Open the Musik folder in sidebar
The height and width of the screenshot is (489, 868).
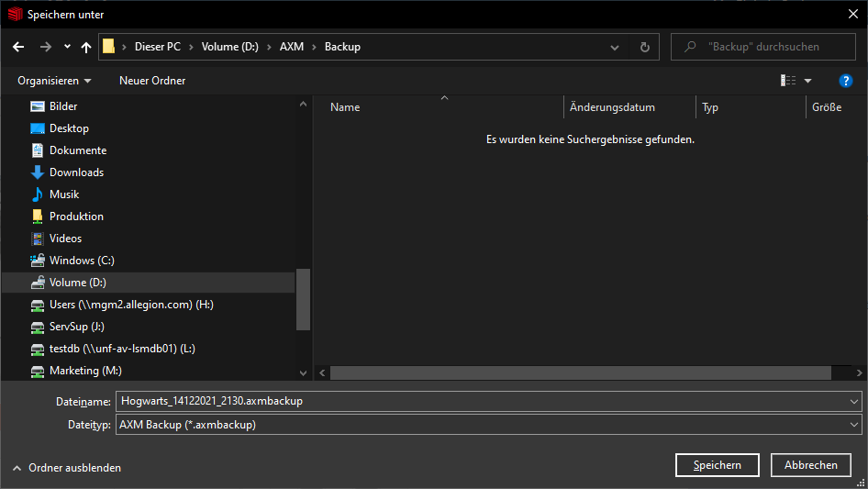tap(64, 194)
